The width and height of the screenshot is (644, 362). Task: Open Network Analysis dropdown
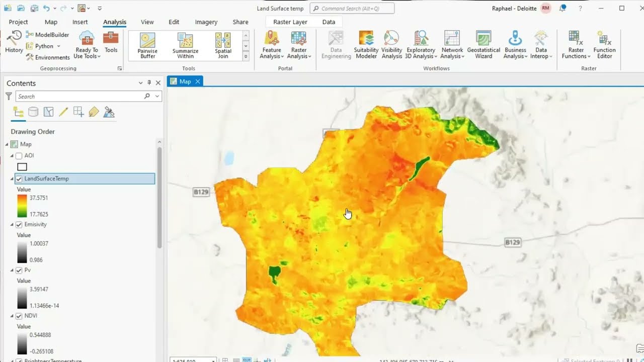(x=452, y=45)
